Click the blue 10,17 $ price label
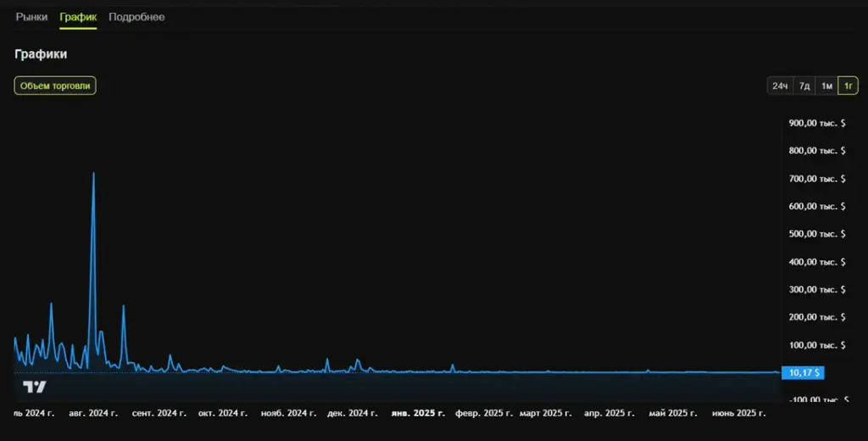 (x=803, y=373)
